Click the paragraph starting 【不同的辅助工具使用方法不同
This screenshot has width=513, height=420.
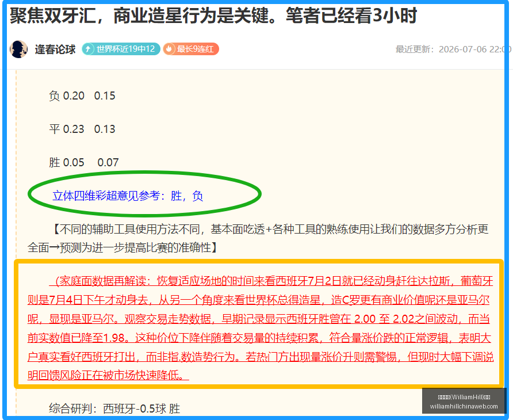(x=258, y=238)
